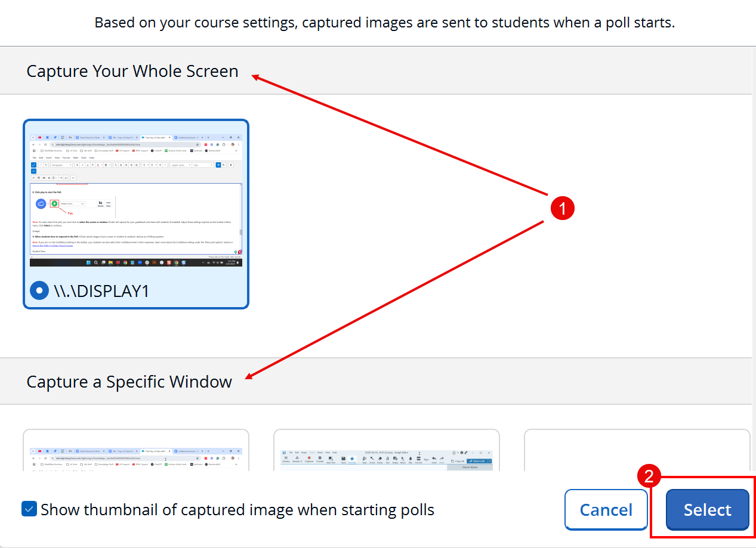Click the More ellipsis icon beside Results

point(108,203)
